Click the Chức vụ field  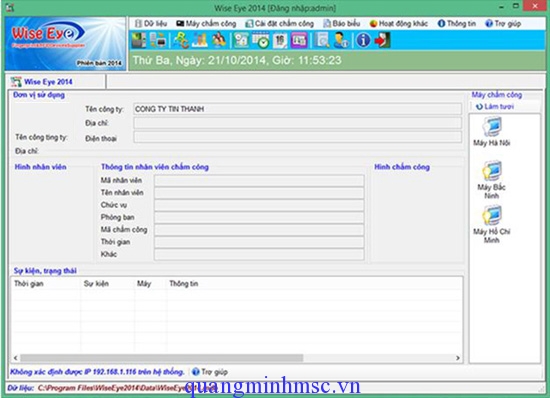point(259,205)
